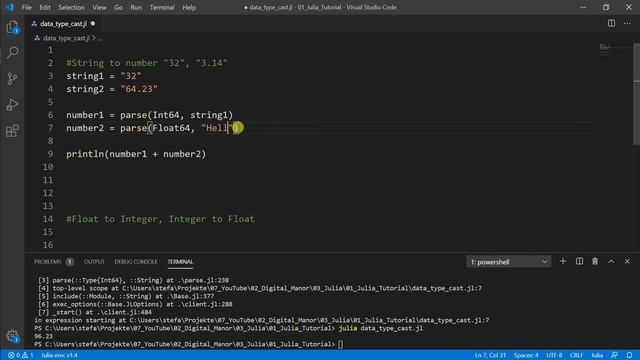The height and width of the screenshot is (360, 640).
Task: Open the Selection menu
Action: tap(71, 7)
